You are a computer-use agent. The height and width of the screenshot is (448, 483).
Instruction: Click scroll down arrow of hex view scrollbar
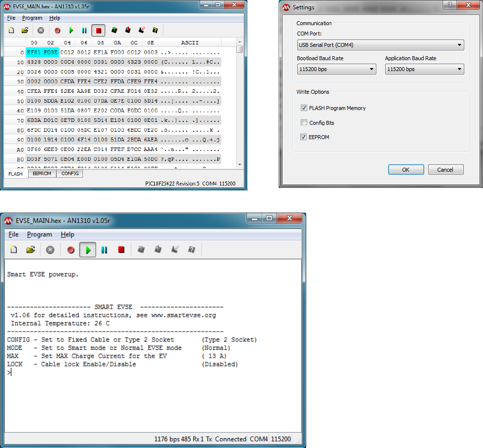coord(240,165)
